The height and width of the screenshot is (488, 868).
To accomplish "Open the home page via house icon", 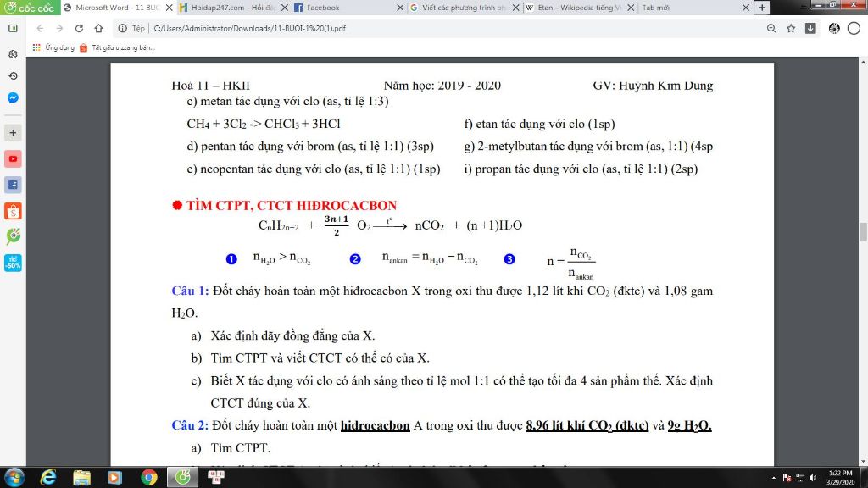I will click(98, 28).
